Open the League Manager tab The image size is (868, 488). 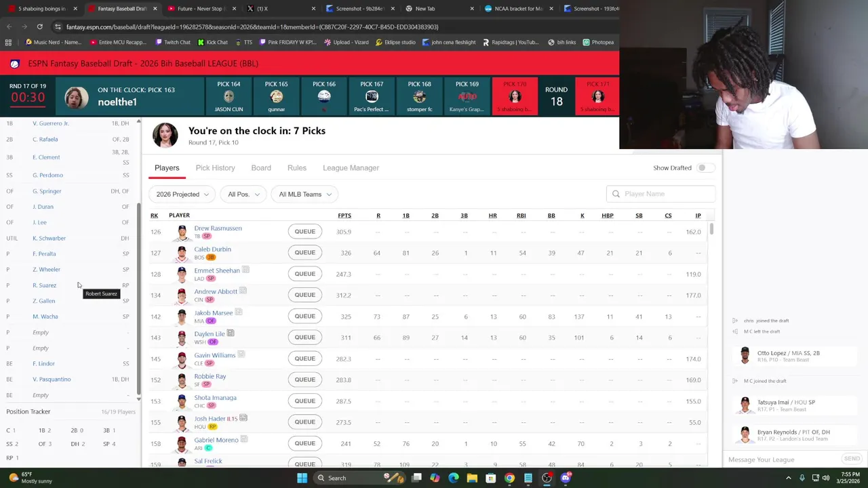[x=351, y=168]
